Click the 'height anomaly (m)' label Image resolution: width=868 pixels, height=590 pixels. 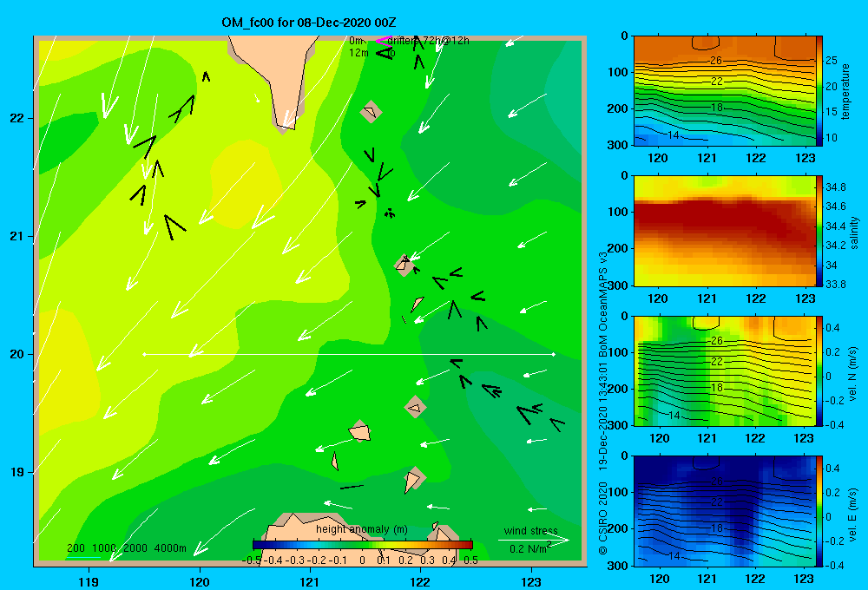pyautogui.click(x=362, y=529)
